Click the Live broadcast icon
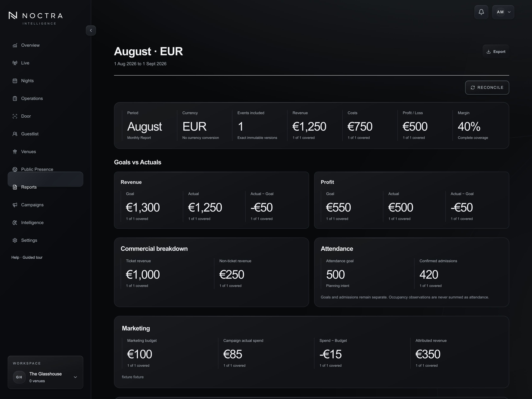This screenshot has height=399, width=532. coord(15,63)
